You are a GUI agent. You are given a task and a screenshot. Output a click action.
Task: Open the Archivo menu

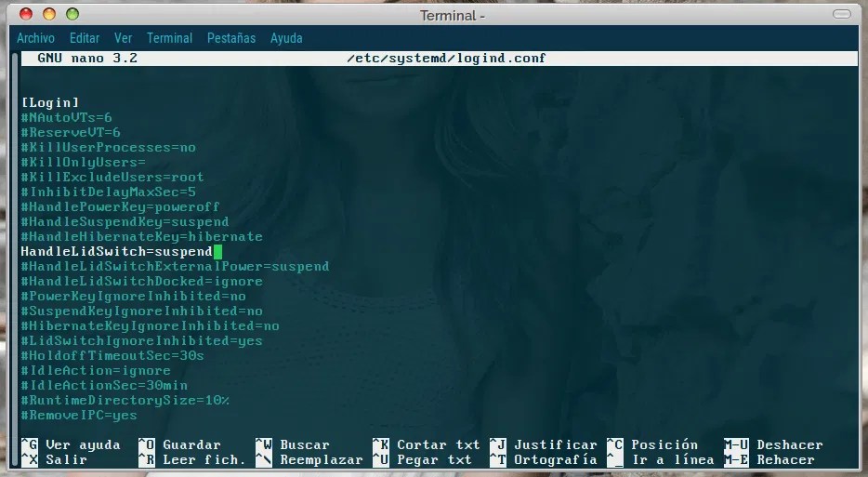point(35,38)
